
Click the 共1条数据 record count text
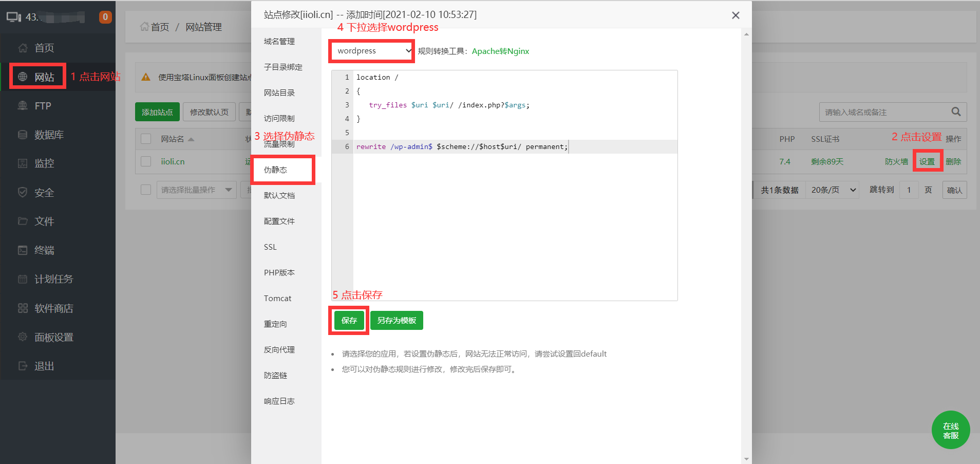[779, 190]
